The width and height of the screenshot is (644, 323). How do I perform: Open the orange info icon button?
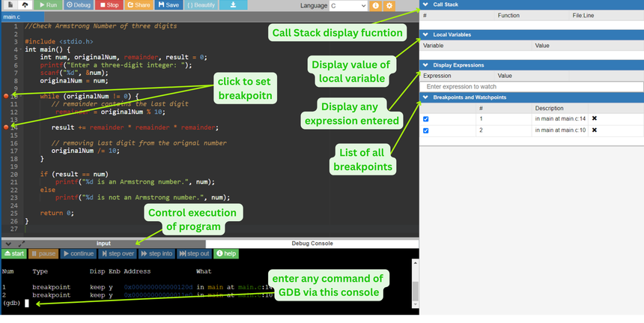point(375,6)
